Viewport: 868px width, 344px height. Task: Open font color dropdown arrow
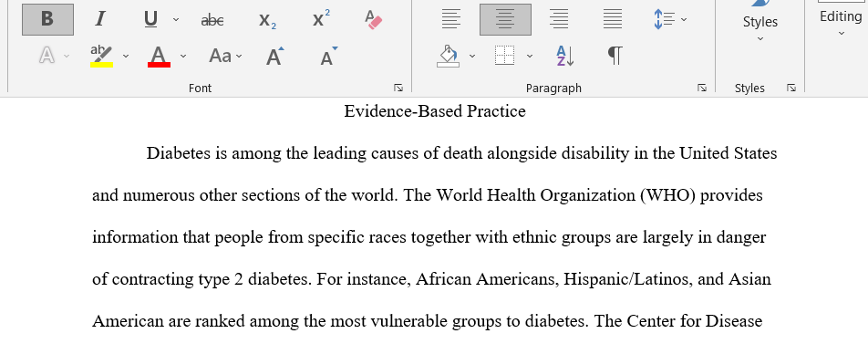[183, 56]
